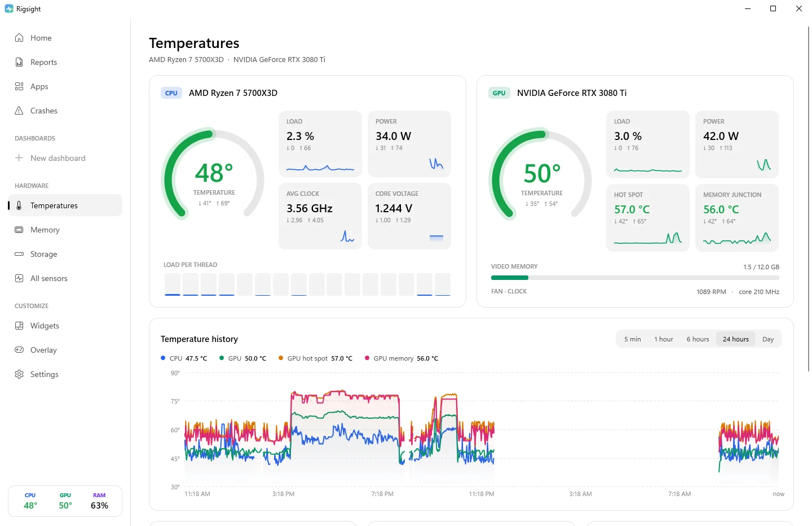Click the plus icon beside New dashboard
Image resolution: width=812 pixels, height=526 pixels.
pos(19,158)
